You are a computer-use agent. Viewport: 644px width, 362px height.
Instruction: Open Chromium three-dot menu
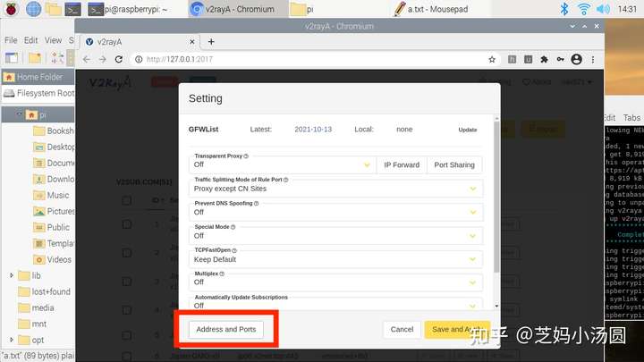click(593, 60)
